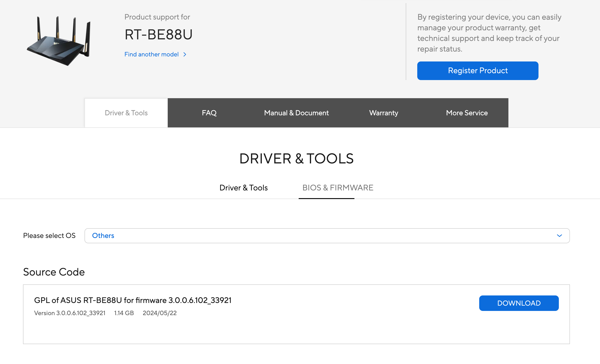Screen dimensions: 600x364
Task: Open the Manual & Document tab
Action: [x=296, y=113]
